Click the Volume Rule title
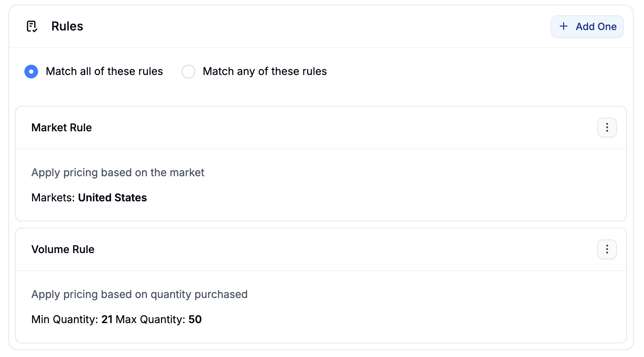Image resolution: width=644 pixels, height=357 pixels. click(x=63, y=249)
